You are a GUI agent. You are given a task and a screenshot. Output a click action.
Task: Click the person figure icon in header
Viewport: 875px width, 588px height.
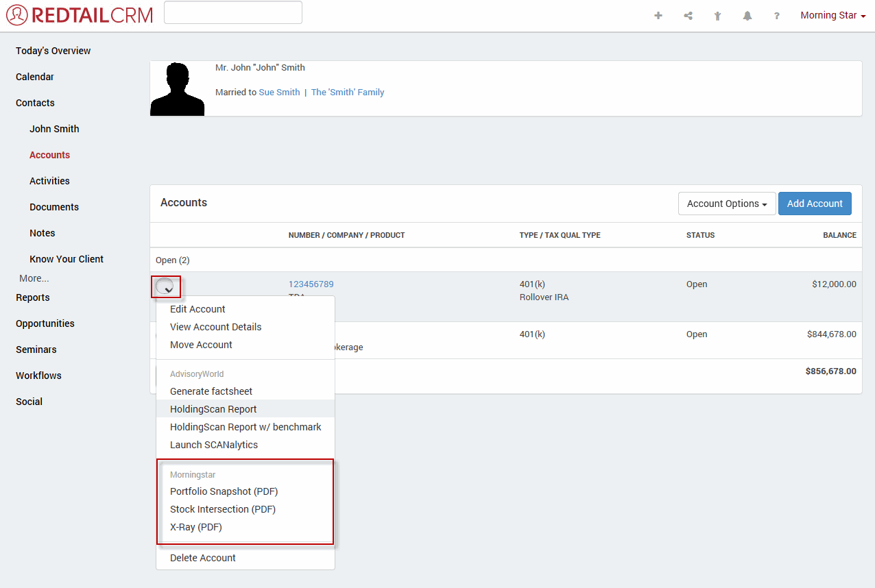tap(717, 16)
